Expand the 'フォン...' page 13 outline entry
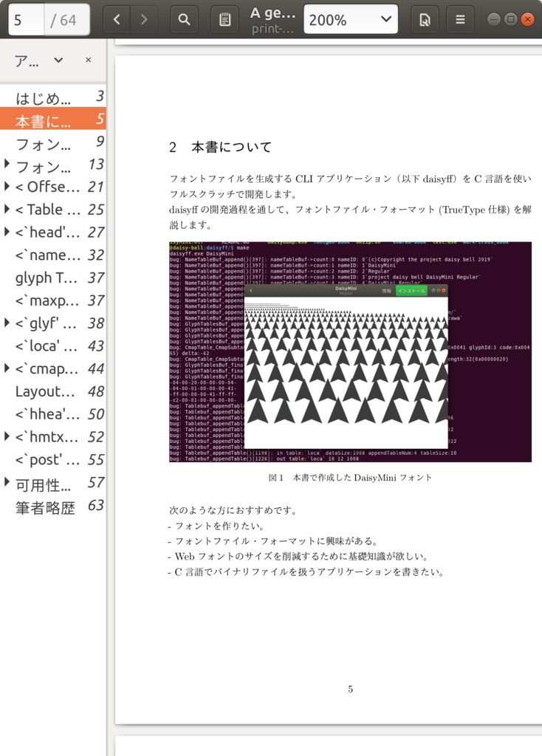542x756 pixels. pos(7,163)
